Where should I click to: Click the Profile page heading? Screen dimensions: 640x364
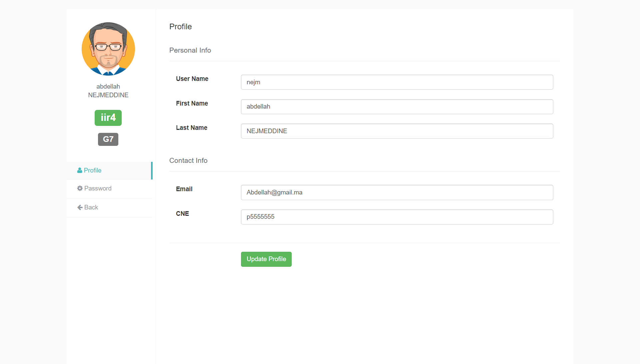click(180, 26)
